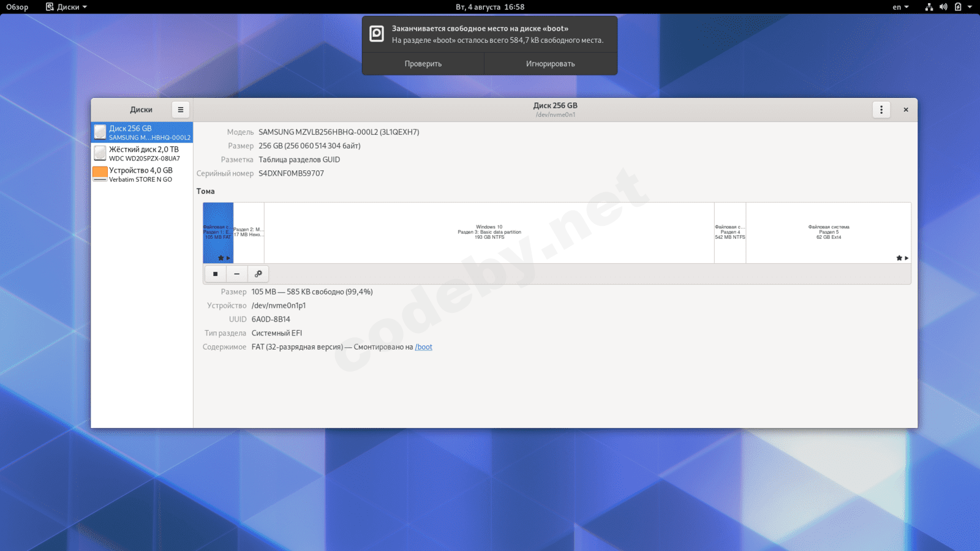This screenshot has width=980, height=551.
Task: Click the Диск 256 GB window title
Action: pos(556,105)
